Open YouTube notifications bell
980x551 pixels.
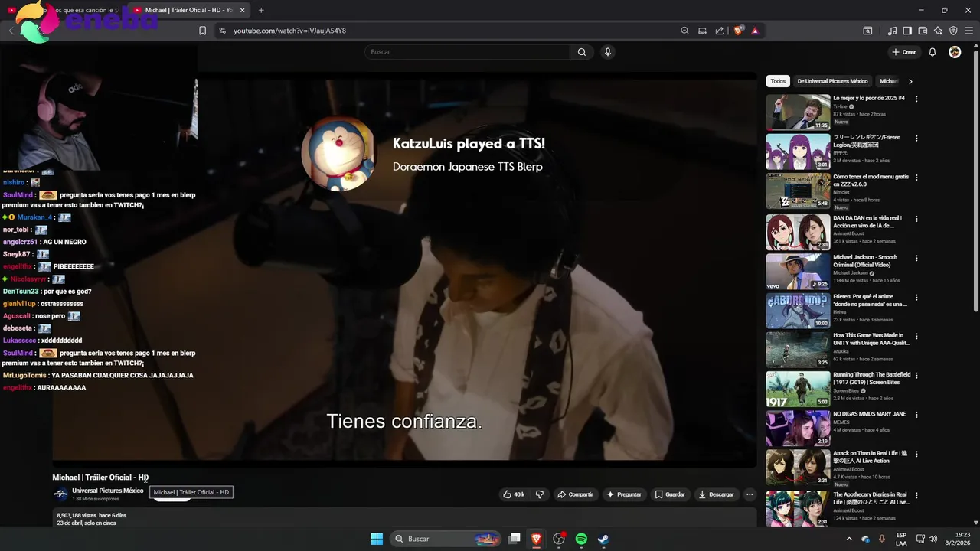pyautogui.click(x=933, y=52)
